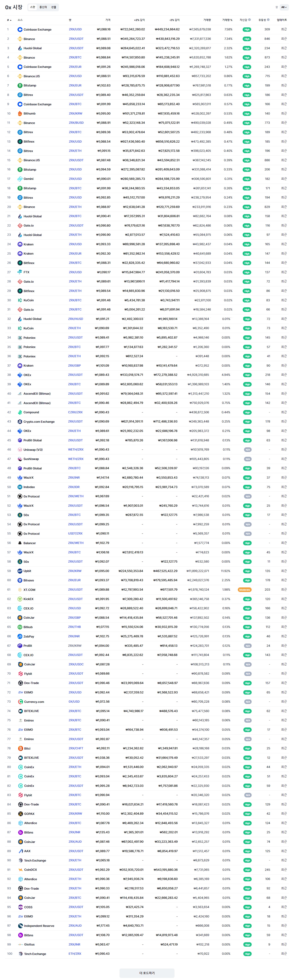Select the 업데이트 column header
The width and height of the screenshot is (291, 980).
[282, 20]
